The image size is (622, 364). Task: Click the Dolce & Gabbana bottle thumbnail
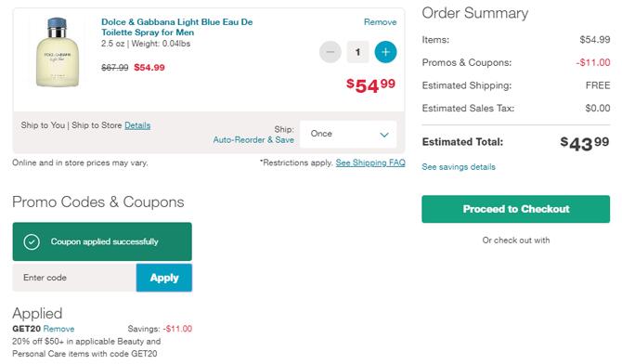tap(58, 52)
